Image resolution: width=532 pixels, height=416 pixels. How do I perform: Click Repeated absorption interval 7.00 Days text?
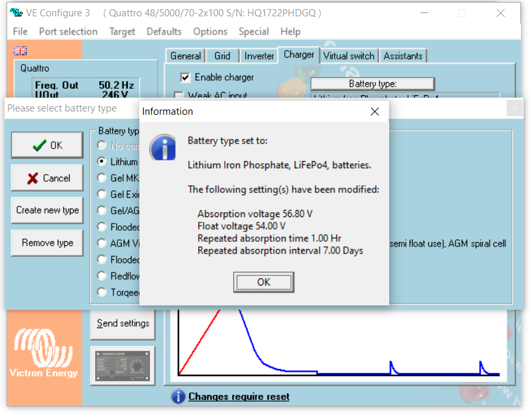pyautogui.click(x=280, y=250)
